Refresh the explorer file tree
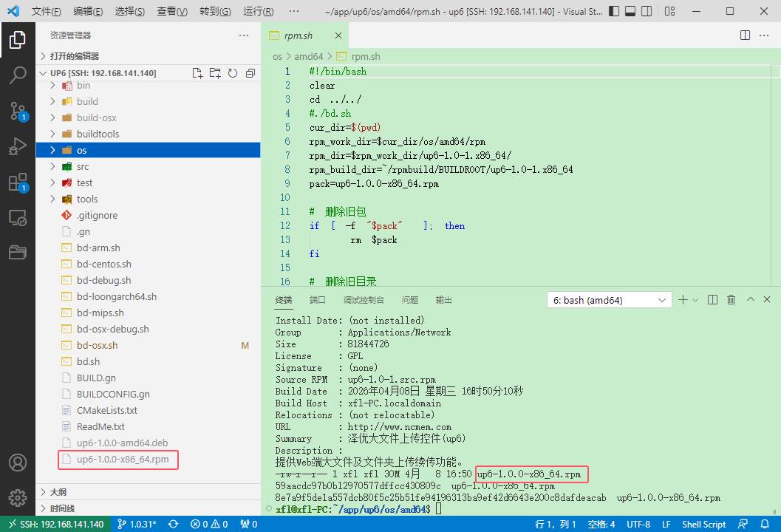 [233, 73]
